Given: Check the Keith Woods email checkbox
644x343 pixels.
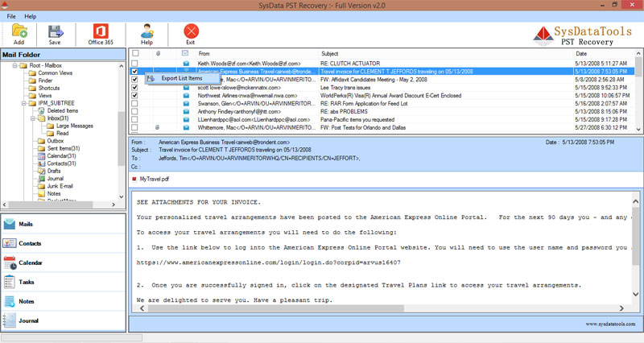Looking at the screenshot, I should 134,64.
